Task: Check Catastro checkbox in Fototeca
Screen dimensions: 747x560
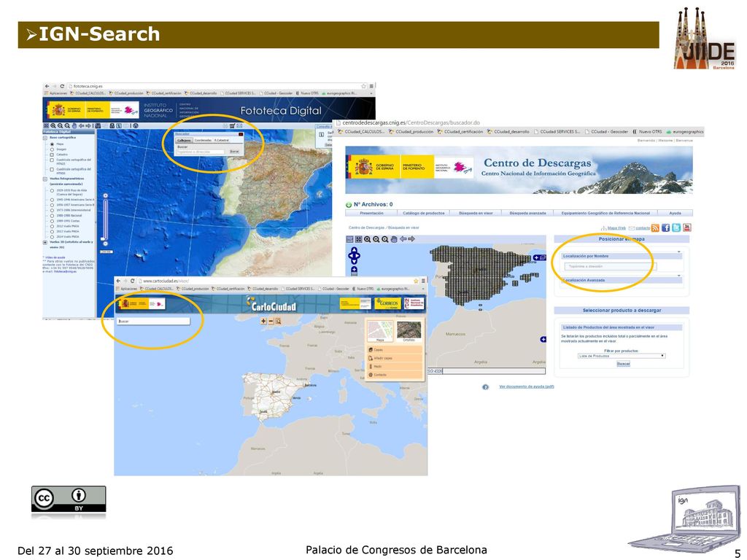Action: pos(52,155)
